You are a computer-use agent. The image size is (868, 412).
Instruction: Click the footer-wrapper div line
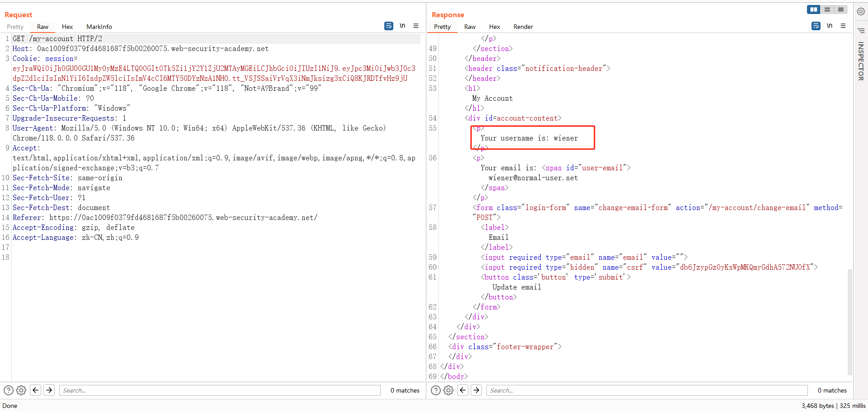point(505,347)
